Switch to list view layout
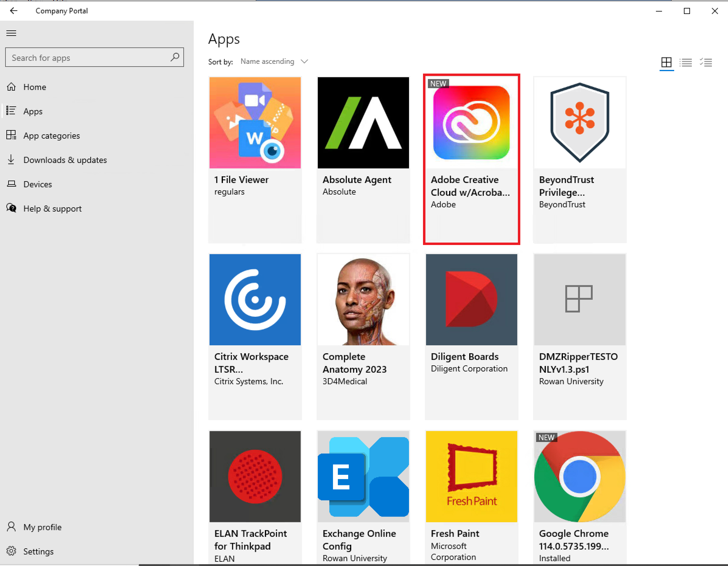This screenshot has height=566, width=728. point(686,62)
